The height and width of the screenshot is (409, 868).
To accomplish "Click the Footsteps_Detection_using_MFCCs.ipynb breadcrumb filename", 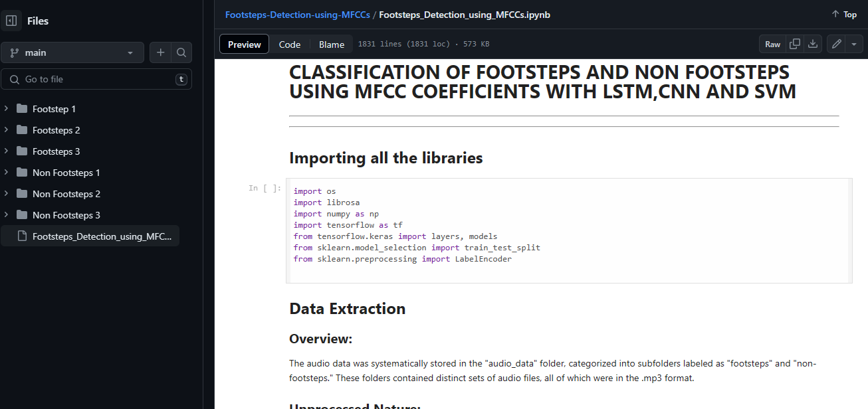I will coord(465,15).
